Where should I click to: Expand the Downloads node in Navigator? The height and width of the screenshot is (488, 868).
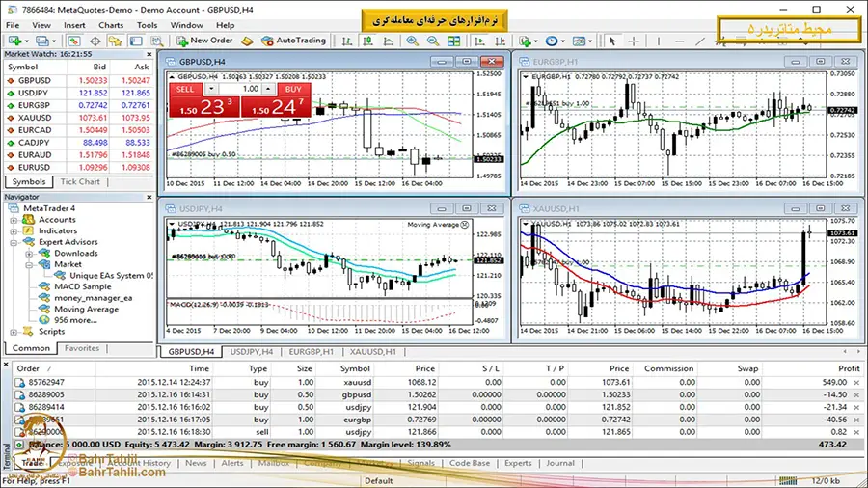[29, 254]
